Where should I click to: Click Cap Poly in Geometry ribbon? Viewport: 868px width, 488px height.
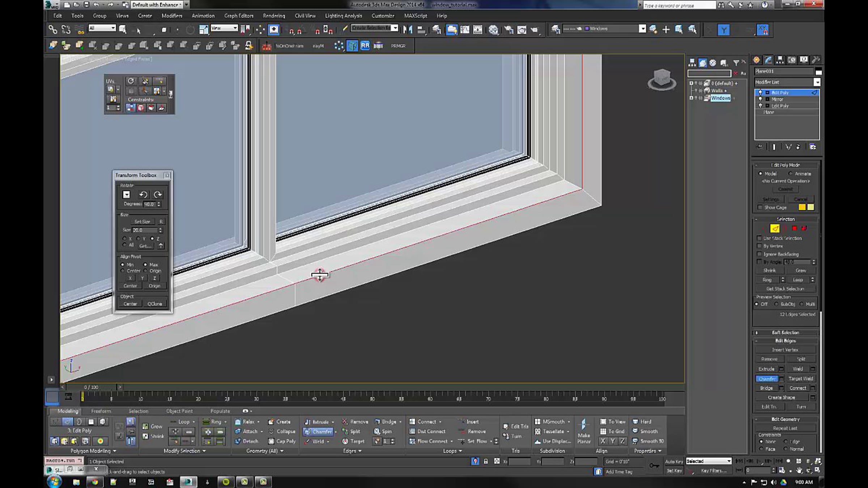(282, 441)
